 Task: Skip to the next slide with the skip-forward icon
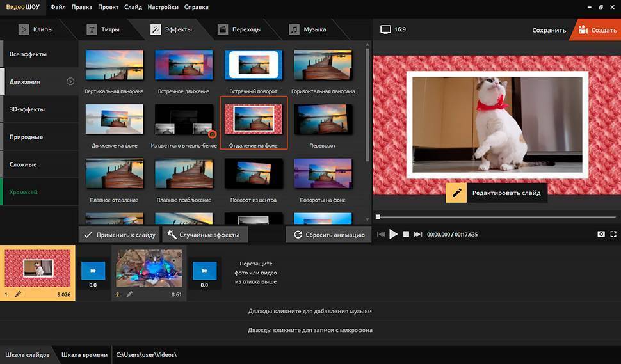click(417, 235)
